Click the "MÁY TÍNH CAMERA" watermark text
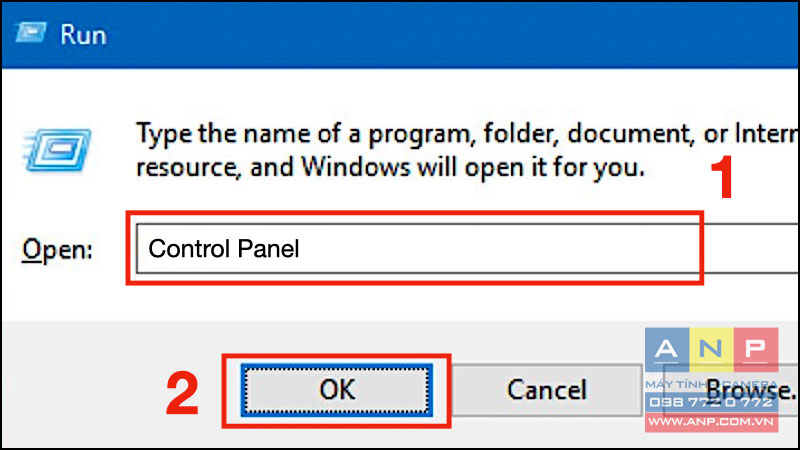This screenshot has height=450, width=800. (711, 384)
